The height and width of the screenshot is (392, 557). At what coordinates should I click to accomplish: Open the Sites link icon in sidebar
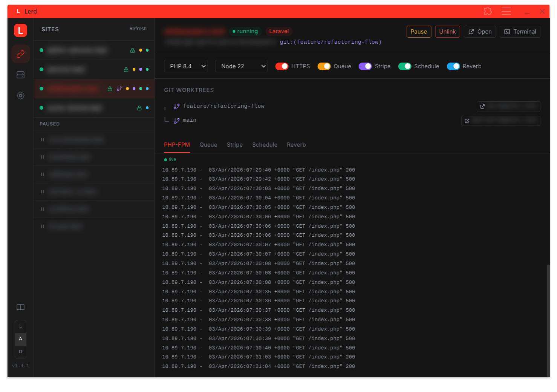pyautogui.click(x=21, y=54)
